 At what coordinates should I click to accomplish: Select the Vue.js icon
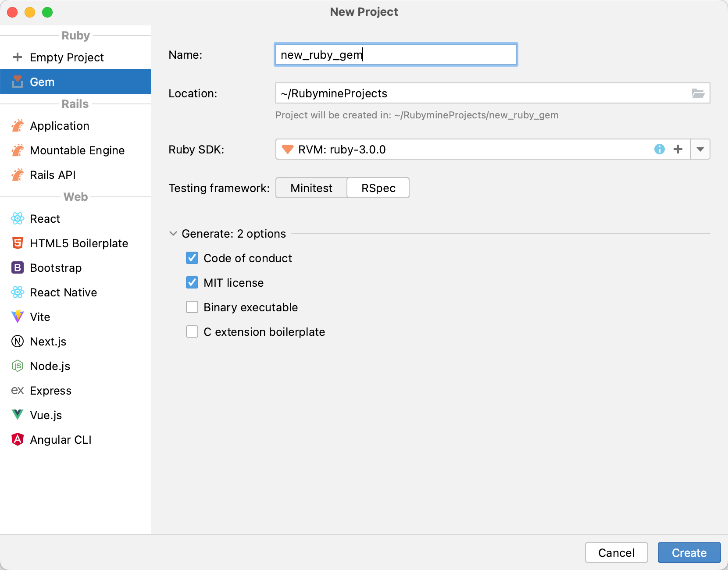18,415
